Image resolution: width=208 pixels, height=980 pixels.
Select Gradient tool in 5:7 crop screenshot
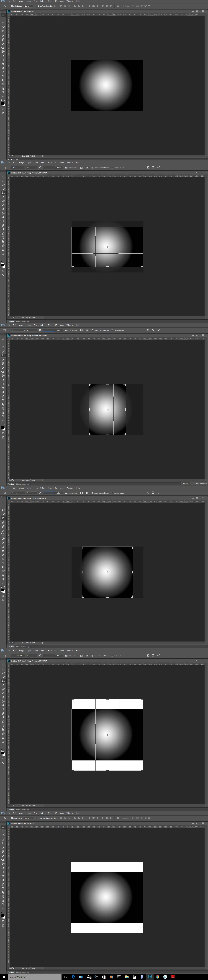3,384
